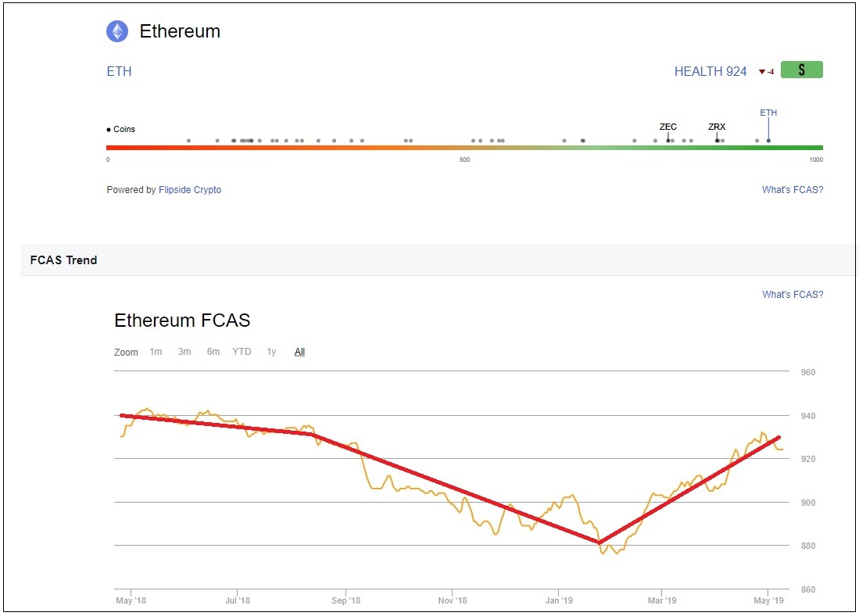Click the 960 y-axis value

pos(808,372)
